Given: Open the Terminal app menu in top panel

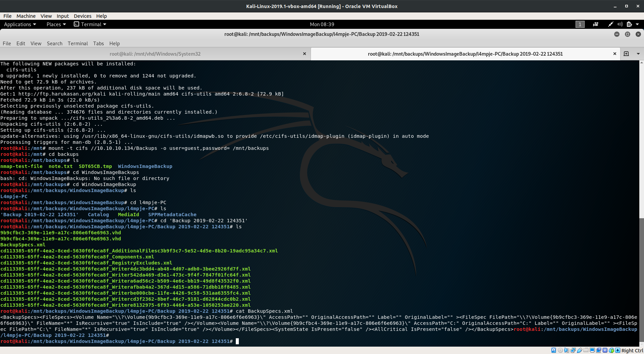Looking at the screenshot, I should 90,24.
